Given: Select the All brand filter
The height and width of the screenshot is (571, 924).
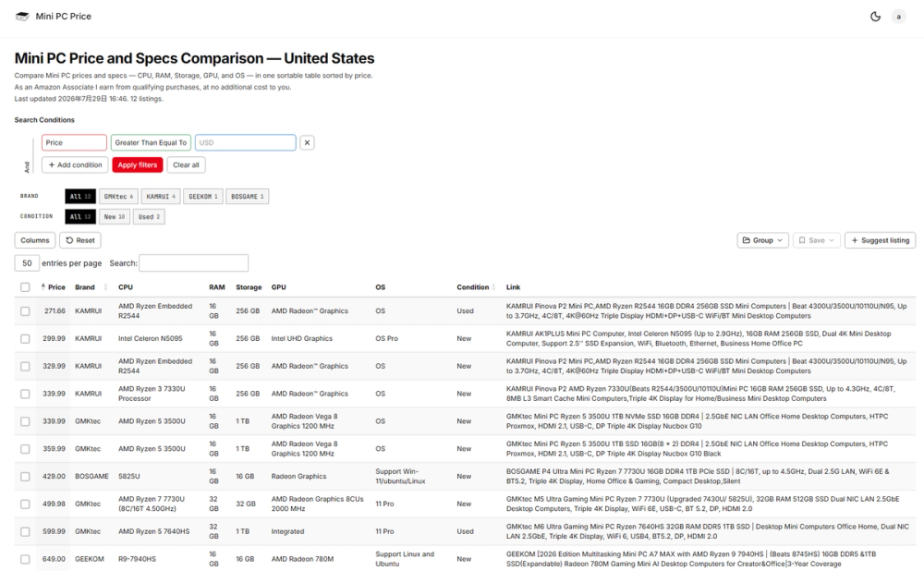Looking at the screenshot, I should [80, 196].
